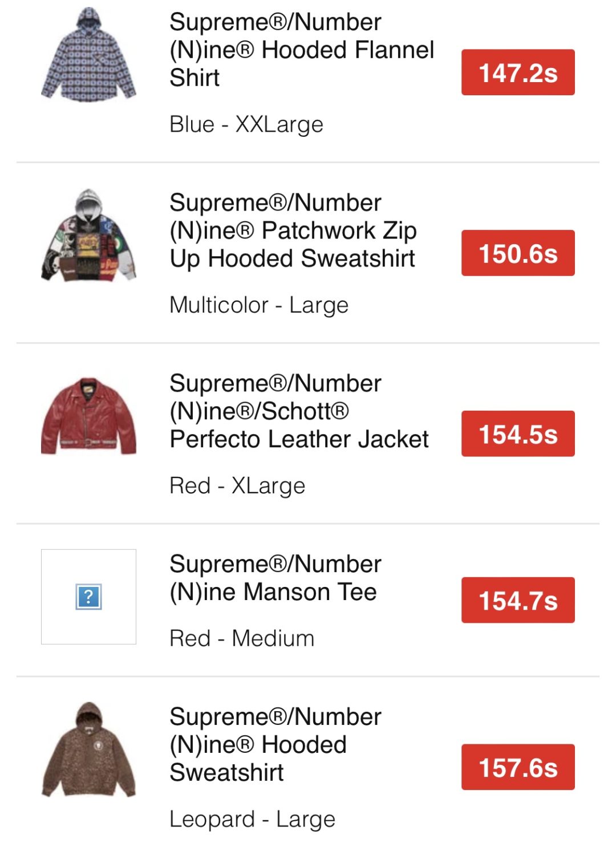This screenshot has width=616, height=847.
Task: Open the Patchwork Zip Up Hooded Sweatshirt title
Action: pos(293,230)
